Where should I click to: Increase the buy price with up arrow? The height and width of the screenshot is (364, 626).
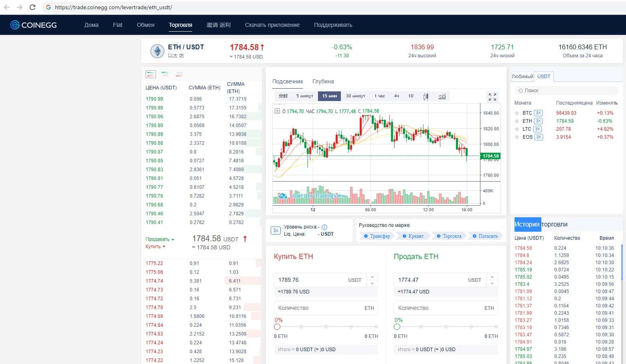[x=372, y=277]
